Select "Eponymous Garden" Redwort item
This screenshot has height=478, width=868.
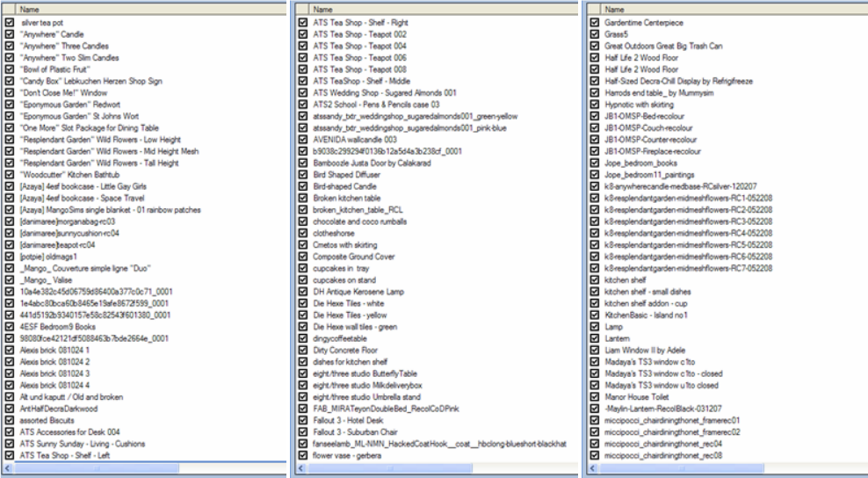[69, 105]
